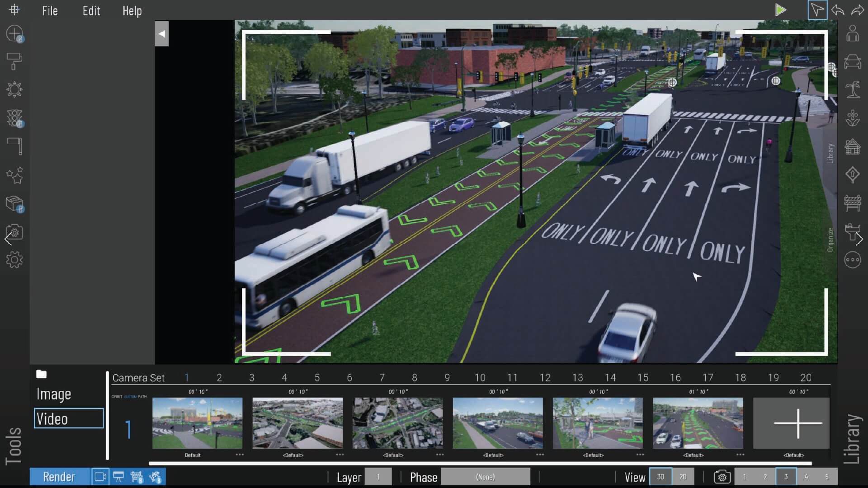Select the PATH camera mode option
The height and width of the screenshot is (488, 868).
pyautogui.click(x=142, y=397)
